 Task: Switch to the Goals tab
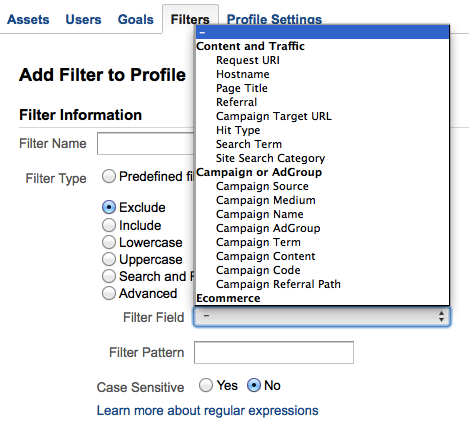coord(136,19)
